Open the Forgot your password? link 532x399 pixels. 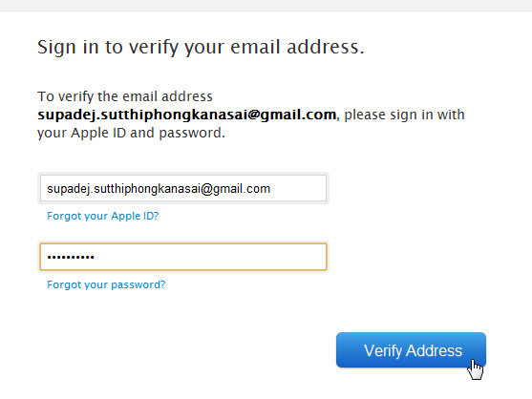click(106, 284)
